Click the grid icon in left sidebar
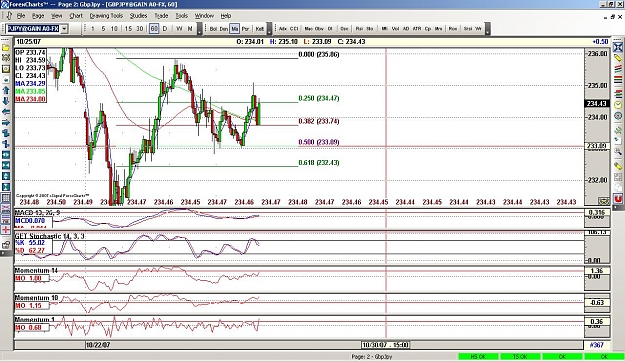This screenshot has height=362, width=625. (6, 198)
